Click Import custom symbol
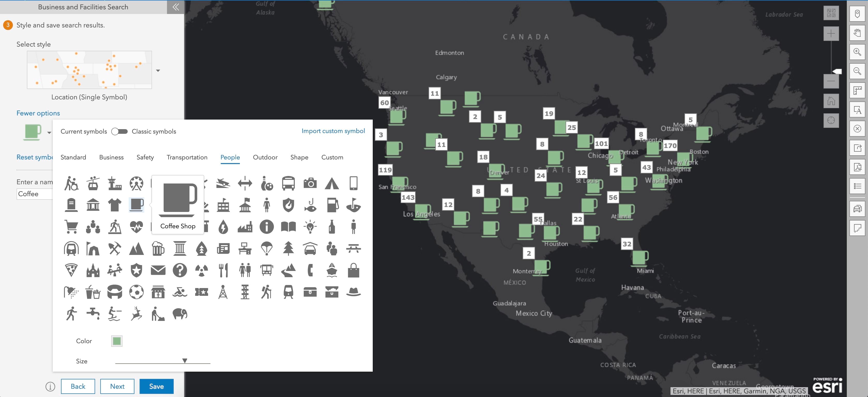 [x=333, y=130]
